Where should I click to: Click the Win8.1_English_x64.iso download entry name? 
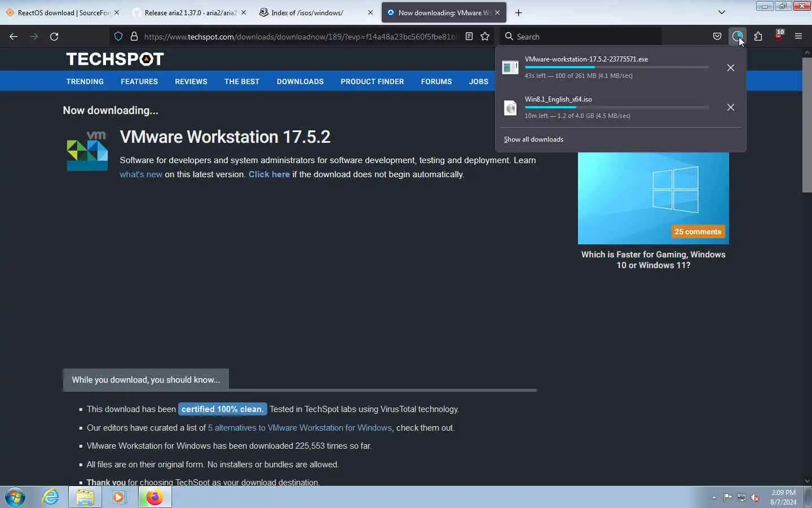click(x=558, y=99)
